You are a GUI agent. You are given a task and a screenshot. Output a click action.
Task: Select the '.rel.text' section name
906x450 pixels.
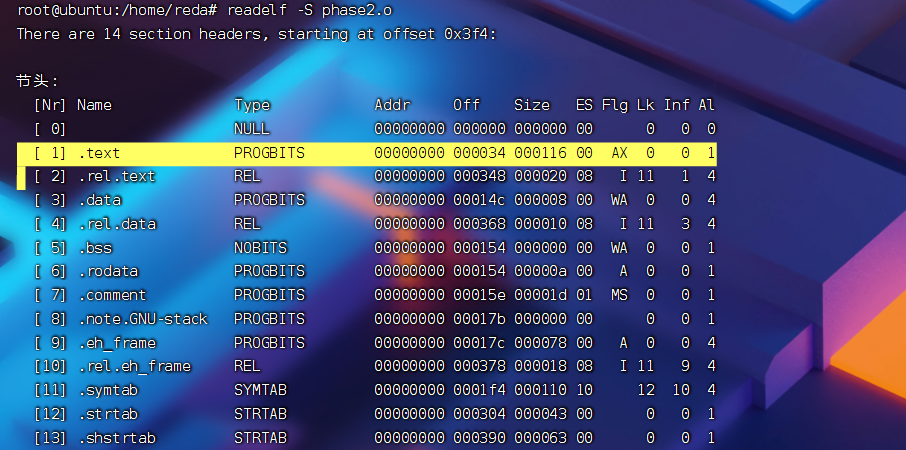pos(117,176)
